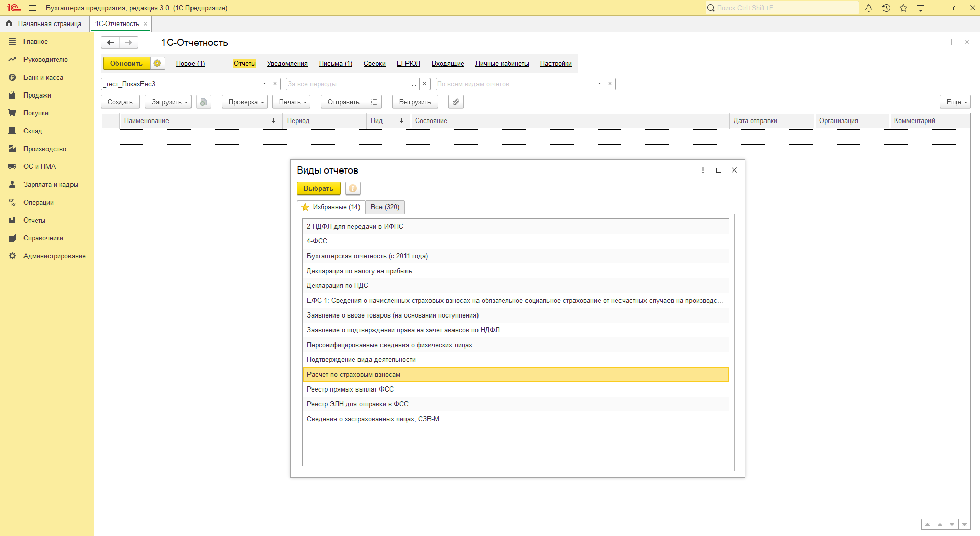Open history clock icon
This screenshot has height=536, width=980.
[886, 8]
